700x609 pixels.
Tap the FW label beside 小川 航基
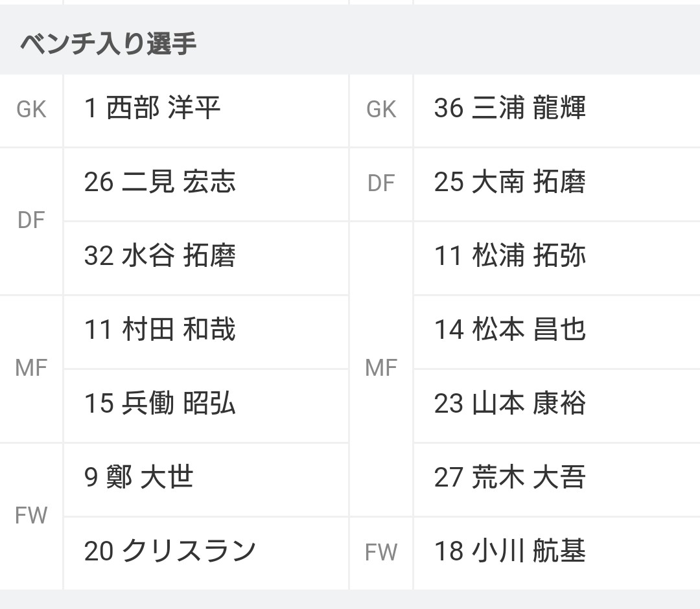pos(381,553)
